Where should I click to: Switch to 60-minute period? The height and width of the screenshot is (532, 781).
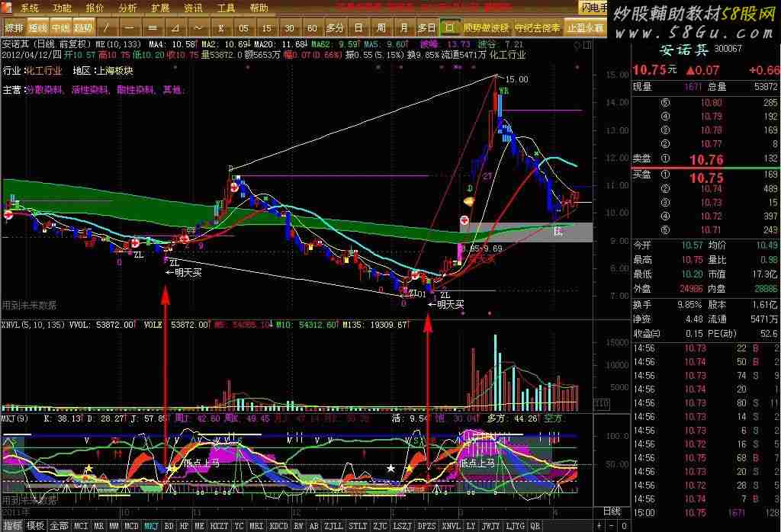coord(312,28)
